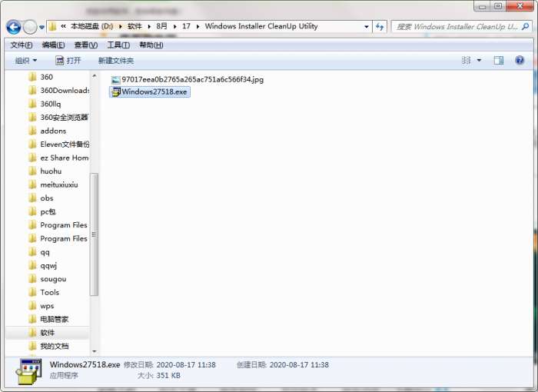Viewport: 538px width, 392px height.
Task: Open help with the question mark icon
Action: (x=520, y=61)
